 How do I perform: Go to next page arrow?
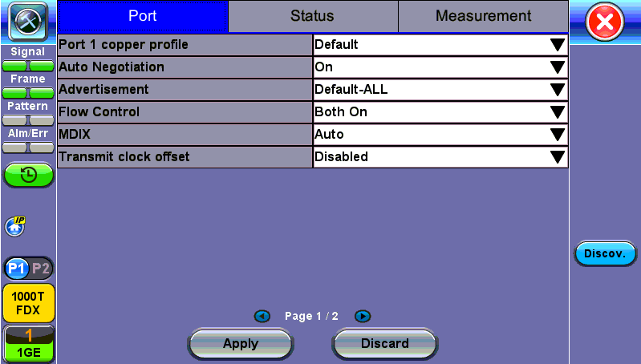pos(362,317)
